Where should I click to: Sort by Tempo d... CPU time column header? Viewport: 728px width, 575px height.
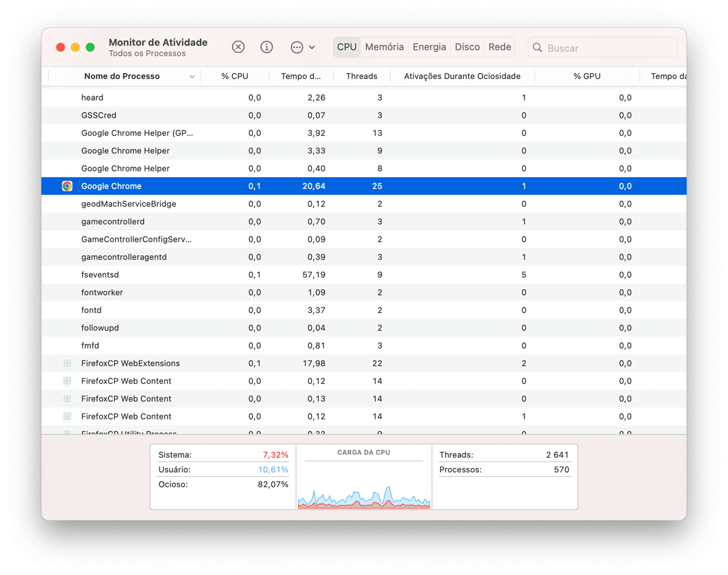pos(302,76)
